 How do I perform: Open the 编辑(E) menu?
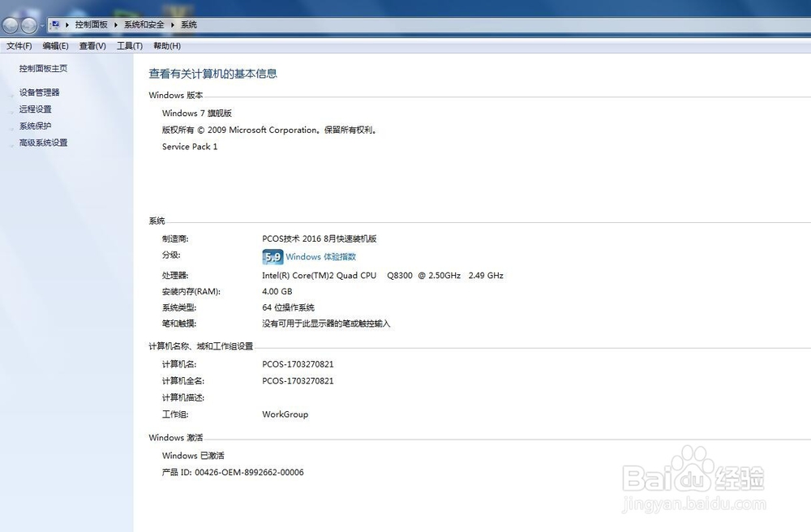click(55, 46)
